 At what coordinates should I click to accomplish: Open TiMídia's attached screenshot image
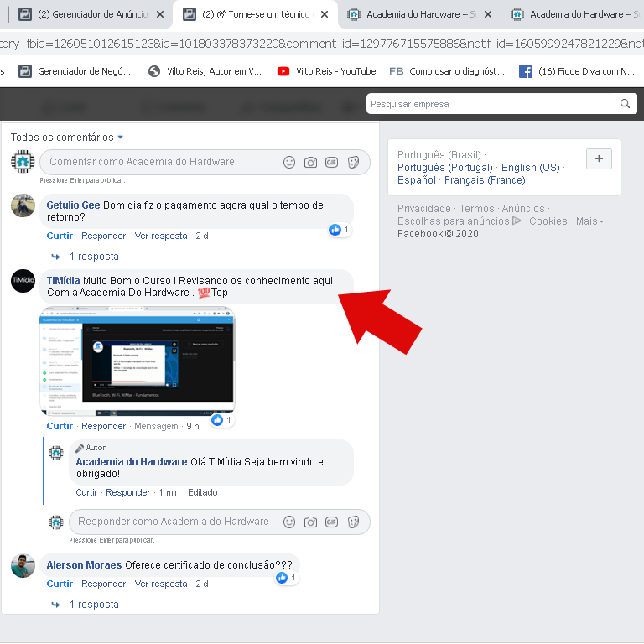click(x=138, y=361)
